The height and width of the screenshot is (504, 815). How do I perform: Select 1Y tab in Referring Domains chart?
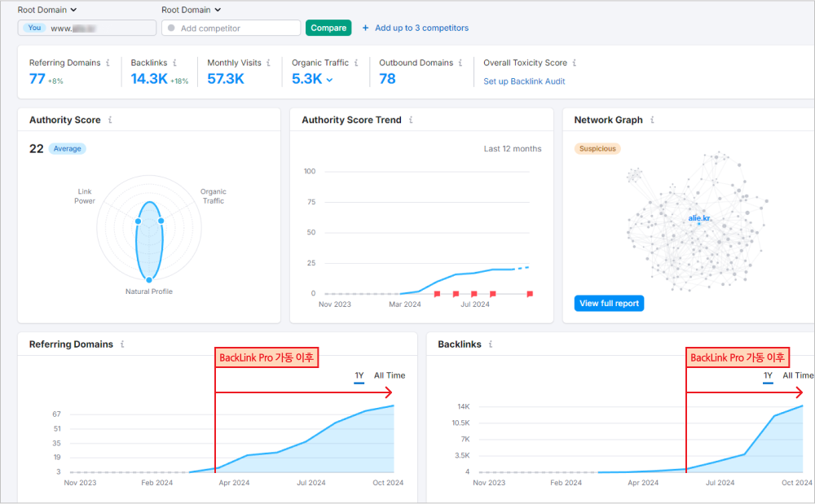point(359,376)
